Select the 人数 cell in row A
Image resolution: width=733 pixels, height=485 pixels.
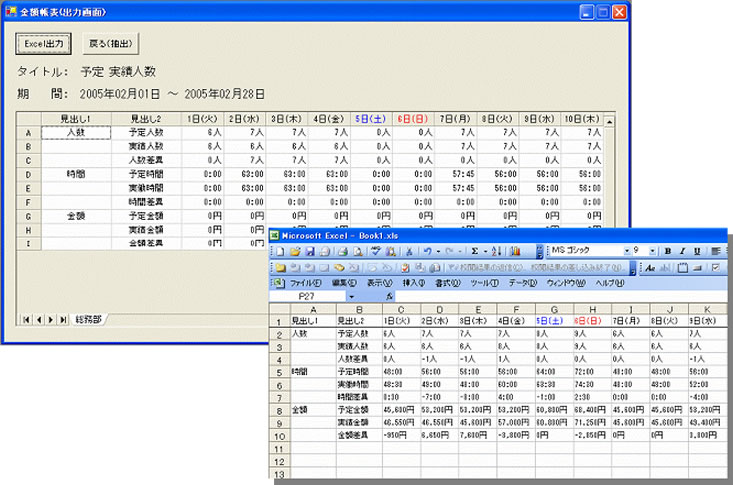tap(76, 132)
